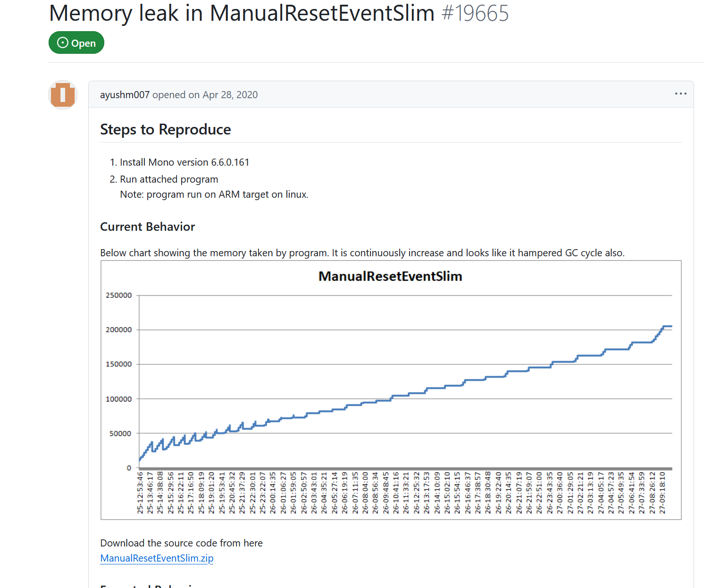Viewport: 704px width, 588px height.
Task: Click the 250000 y-axis label
Action: [119, 295]
